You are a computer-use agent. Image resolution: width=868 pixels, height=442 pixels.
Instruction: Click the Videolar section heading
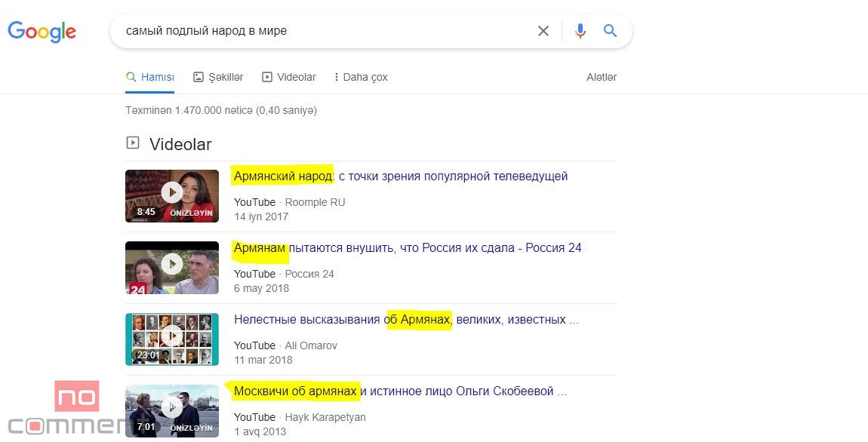pyautogui.click(x=180, y=144)
